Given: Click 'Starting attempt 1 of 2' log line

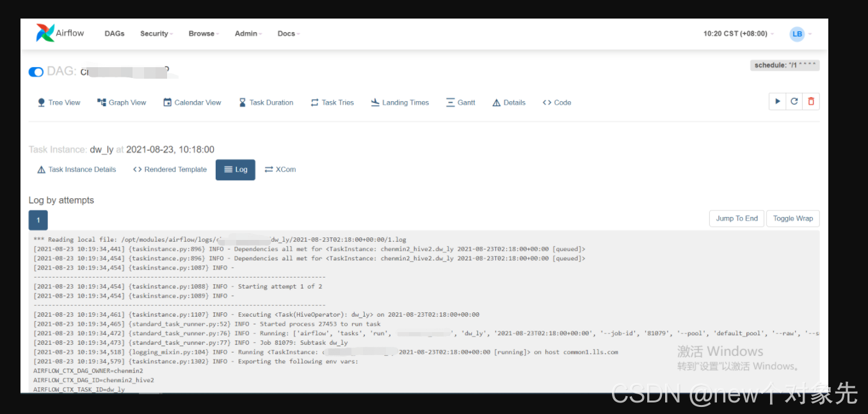Looking at the screenshot, I should [178, 287].
